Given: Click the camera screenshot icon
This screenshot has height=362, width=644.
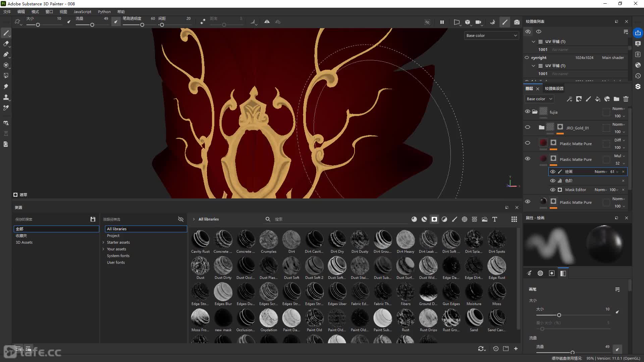Looking at the screenshot, I should pyautogui.click(x=517, y=22).
